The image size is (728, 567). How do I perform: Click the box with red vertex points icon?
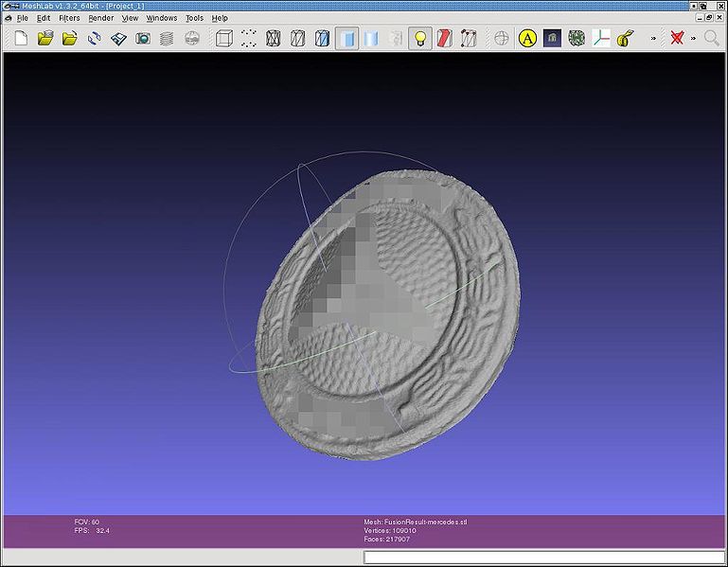(x=469, y=38)
